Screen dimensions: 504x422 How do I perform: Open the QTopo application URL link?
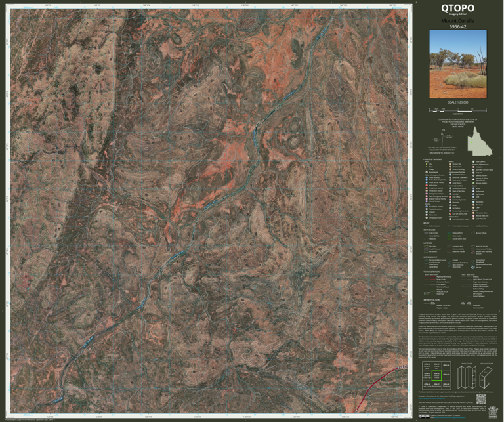432,398
